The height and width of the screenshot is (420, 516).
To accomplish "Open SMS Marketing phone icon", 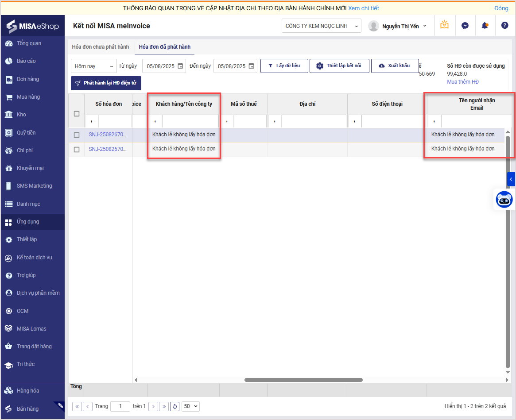I will 9,186.
